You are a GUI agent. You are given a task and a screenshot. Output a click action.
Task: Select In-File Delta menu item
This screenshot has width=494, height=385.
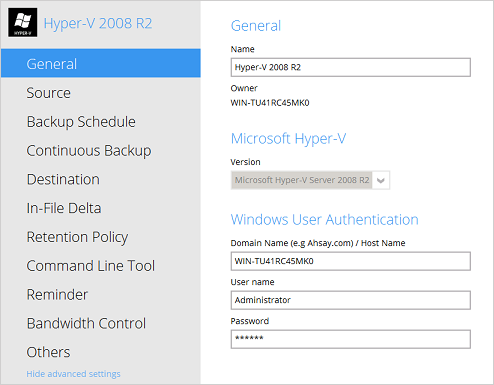click(x=64, y=208)
